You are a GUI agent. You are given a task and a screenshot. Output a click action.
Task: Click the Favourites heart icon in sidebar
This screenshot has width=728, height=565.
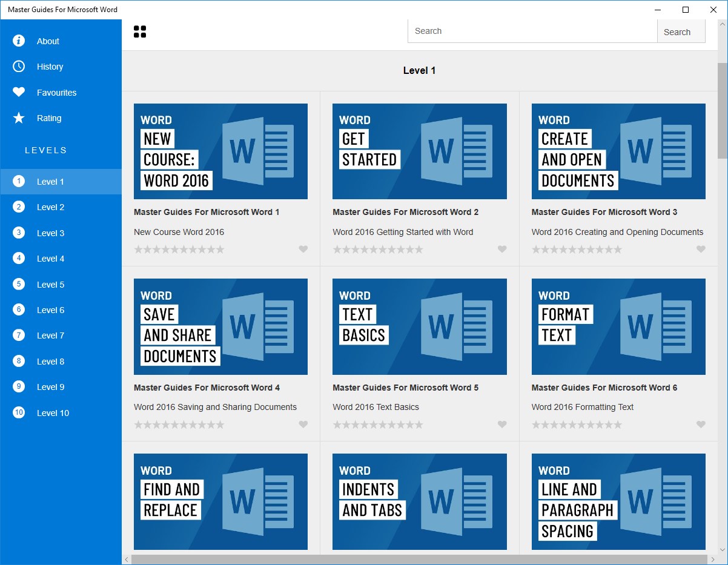coord(19,92)
